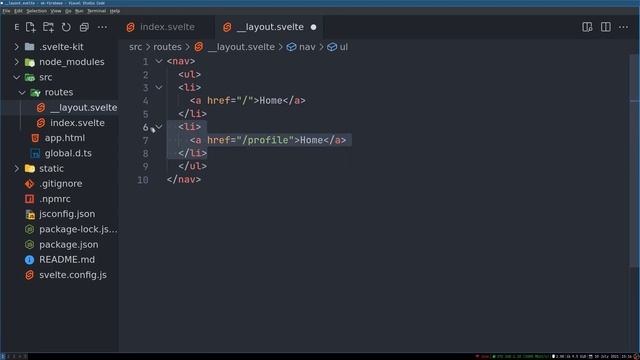640x360 pixels.
Task: Open package-lock.json in the explorer
Action: point(78,229)
